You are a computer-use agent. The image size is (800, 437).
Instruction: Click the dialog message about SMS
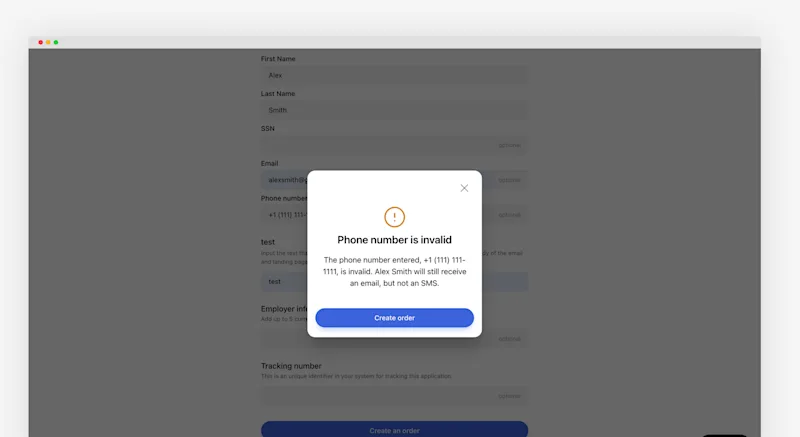(394, 271)
